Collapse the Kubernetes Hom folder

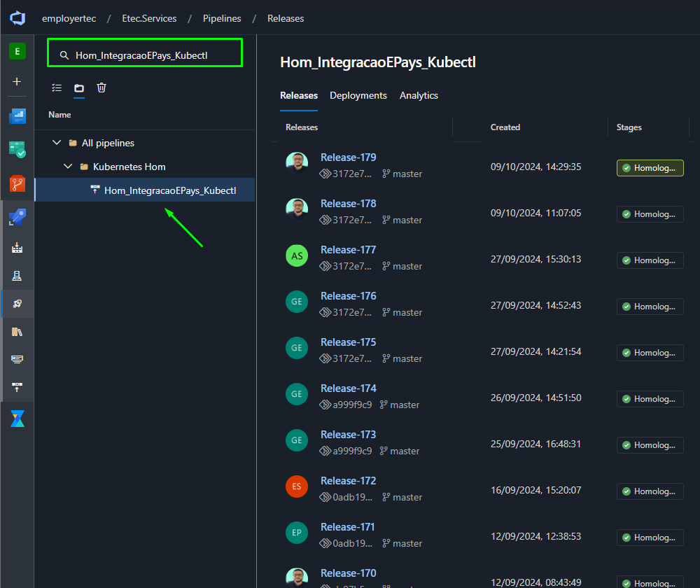pyautogui.click(x=68, y=166)
